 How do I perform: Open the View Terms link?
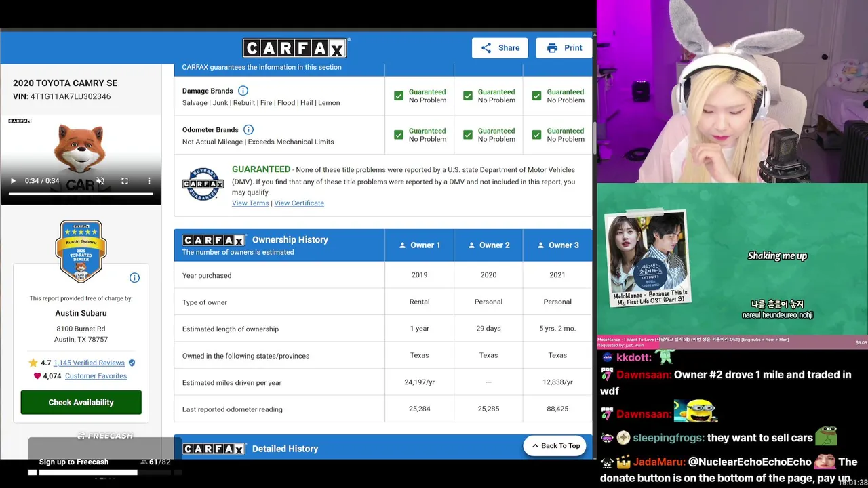[x=250, y=203]
